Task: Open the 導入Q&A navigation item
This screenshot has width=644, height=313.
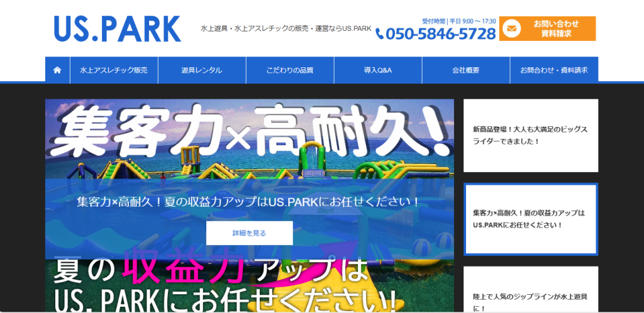Action: tap(378, 70)
